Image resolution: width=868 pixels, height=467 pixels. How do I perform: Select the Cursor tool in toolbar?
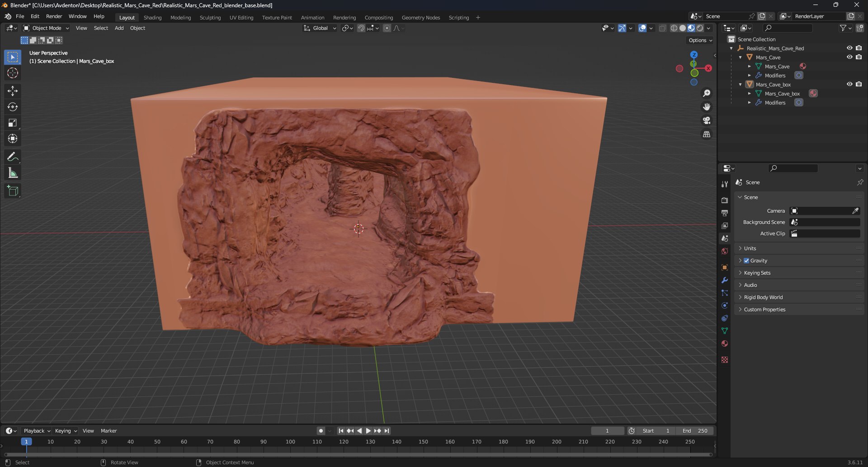coord(13,73)
